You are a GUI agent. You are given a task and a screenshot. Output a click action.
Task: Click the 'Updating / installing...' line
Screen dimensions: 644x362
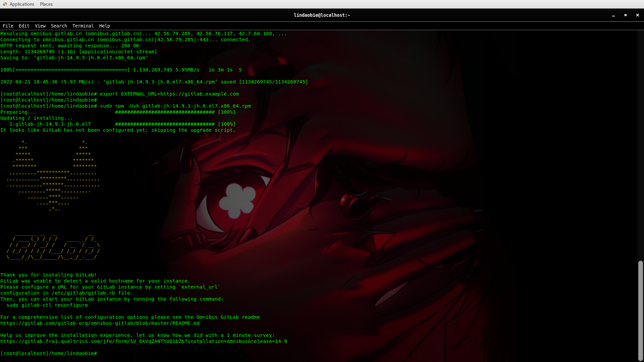coord(37,118)
